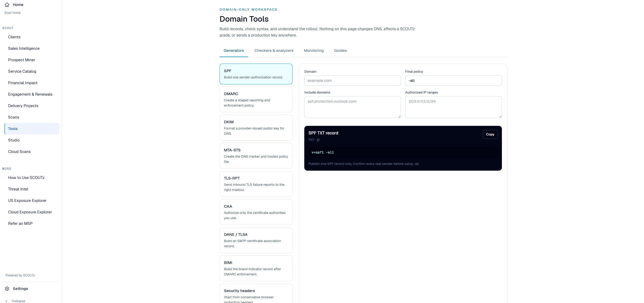This screenshot has width=644, height=303.
Task: Select the DANE / TLSA generator card
Action: pyautogui.click(x=256, y=240)
